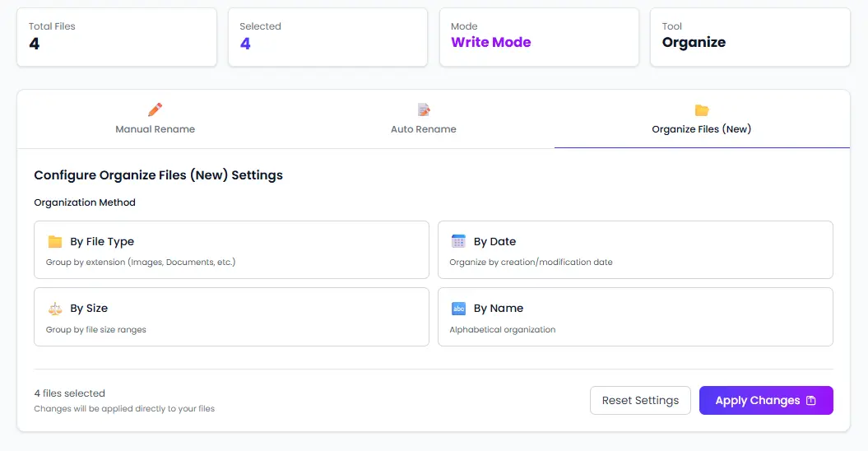Click the yellow folder icon for By File Type
868x451 pixels.
[x=55, y=242]
